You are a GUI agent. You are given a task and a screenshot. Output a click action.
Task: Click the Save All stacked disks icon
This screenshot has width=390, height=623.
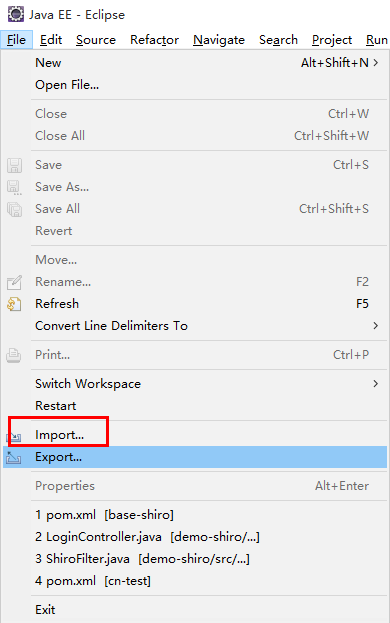14,209
